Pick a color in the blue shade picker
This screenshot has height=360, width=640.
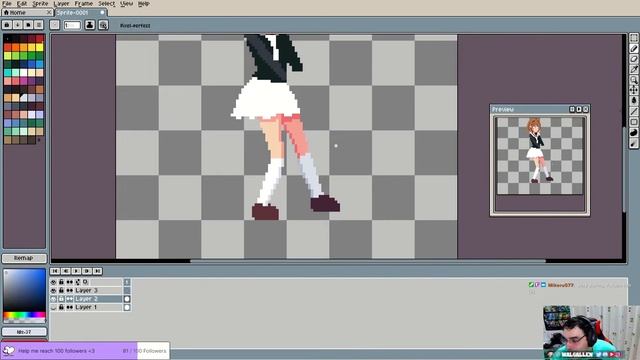(24, 290)
